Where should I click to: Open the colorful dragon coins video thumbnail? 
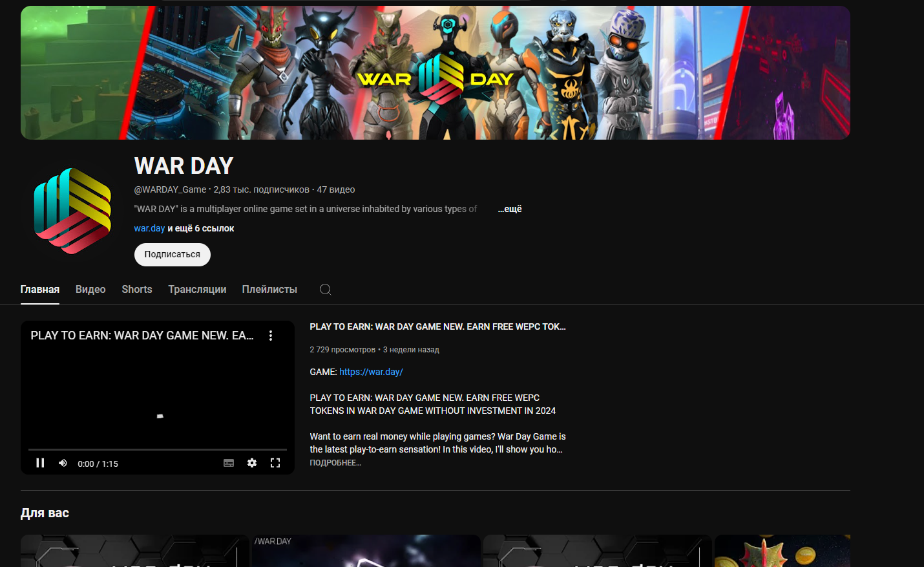tap(782, 551)
